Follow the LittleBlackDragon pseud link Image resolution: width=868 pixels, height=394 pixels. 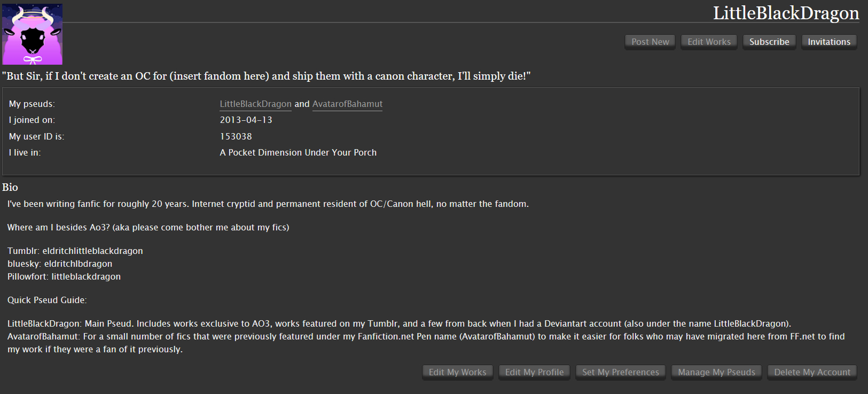coord(255,104)
